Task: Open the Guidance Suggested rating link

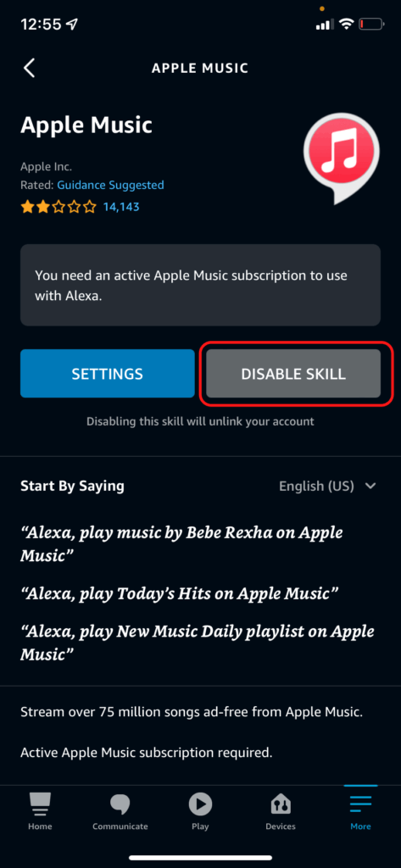Action: 110,185
